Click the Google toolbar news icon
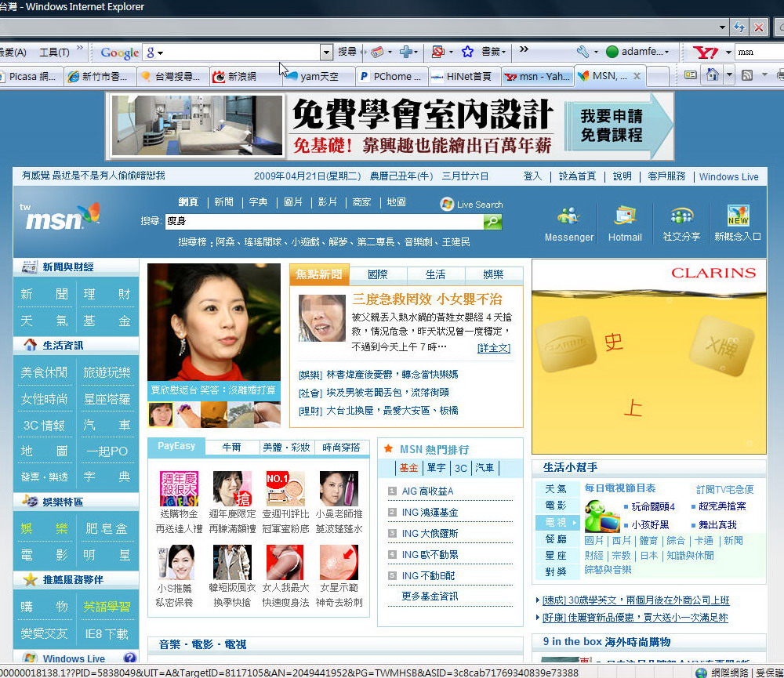784x678 pixels. (378, 52)
